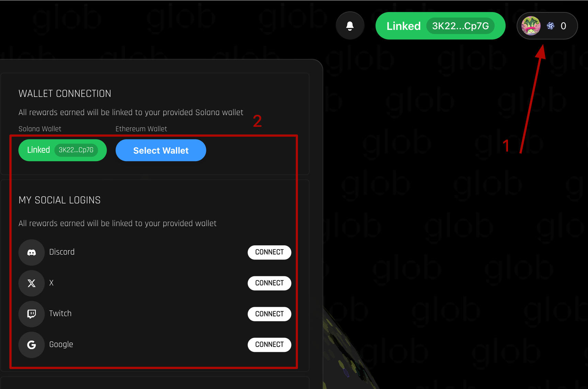This screenshot has width=588, height=389.
Task: Click the Linked Solana wallet button in panel
Action: [x=62, y=150]
